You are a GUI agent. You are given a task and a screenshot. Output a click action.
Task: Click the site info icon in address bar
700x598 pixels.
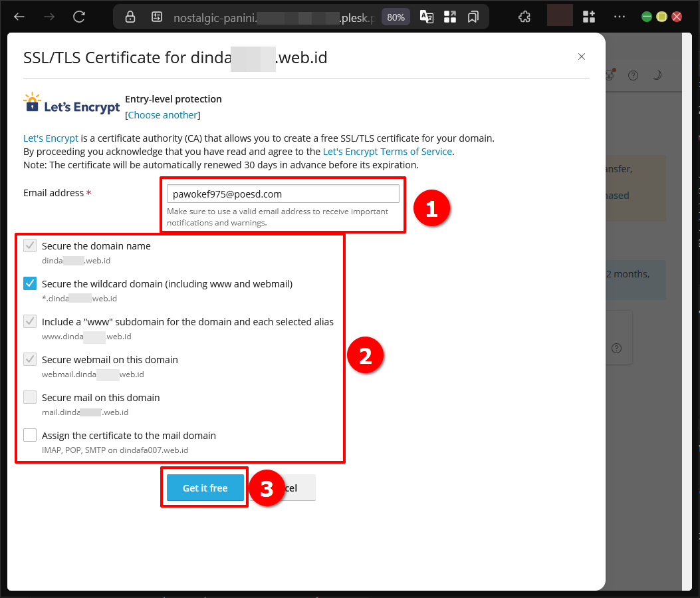[x=157, y=17]
